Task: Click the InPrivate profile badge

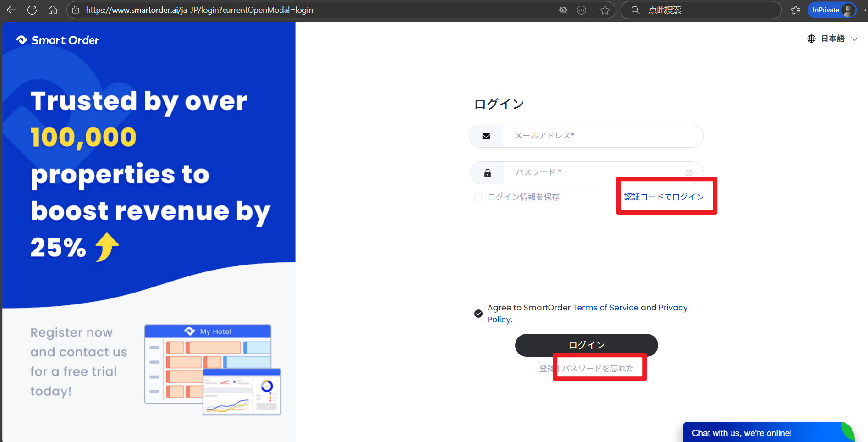Action: [x=831, y=10]
